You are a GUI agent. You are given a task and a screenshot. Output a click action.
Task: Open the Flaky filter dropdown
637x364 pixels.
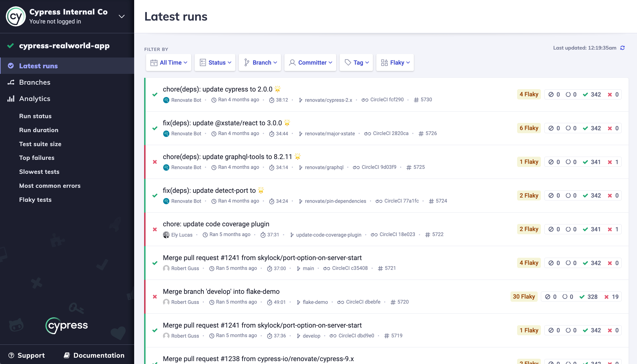(x=395, y=63)
